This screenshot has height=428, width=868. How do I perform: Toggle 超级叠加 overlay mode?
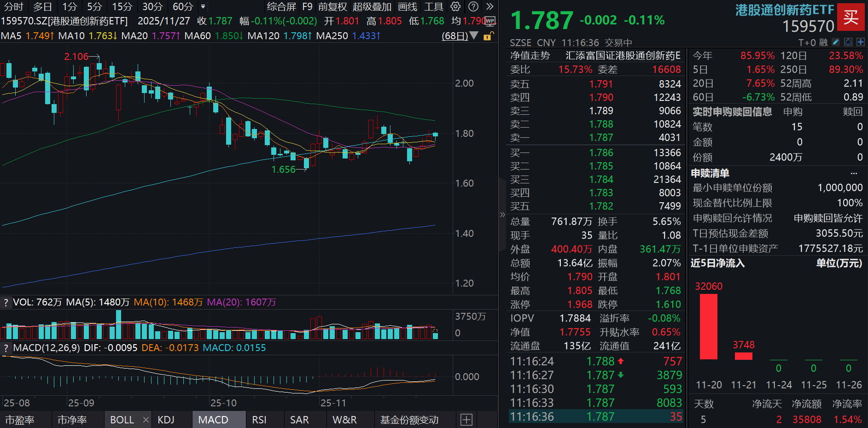point(372,7)
